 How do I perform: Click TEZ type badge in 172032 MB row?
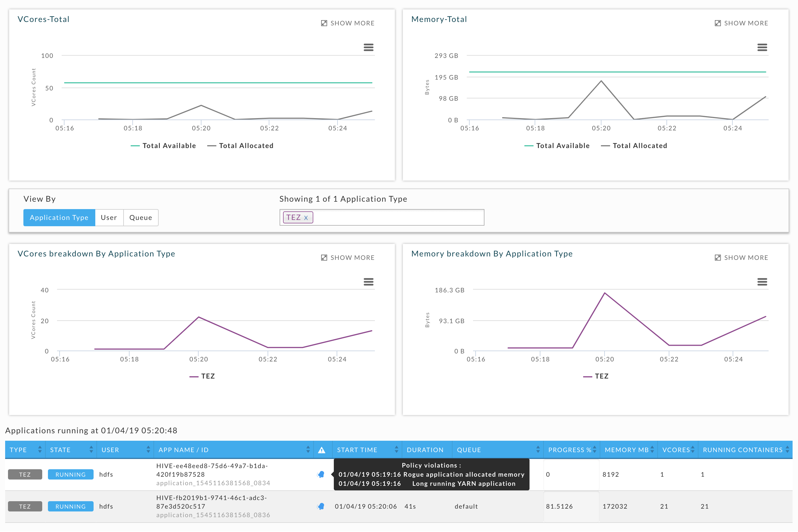(x=25, y=506)
